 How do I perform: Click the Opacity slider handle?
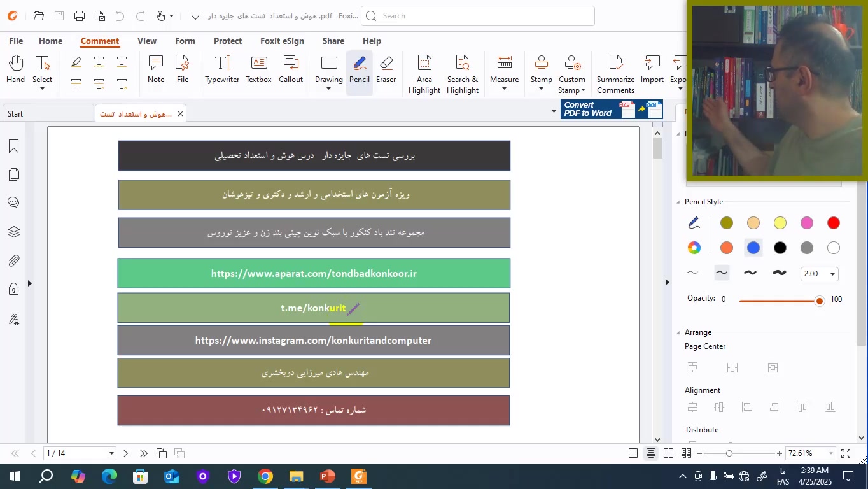click(x=820, y=301)
